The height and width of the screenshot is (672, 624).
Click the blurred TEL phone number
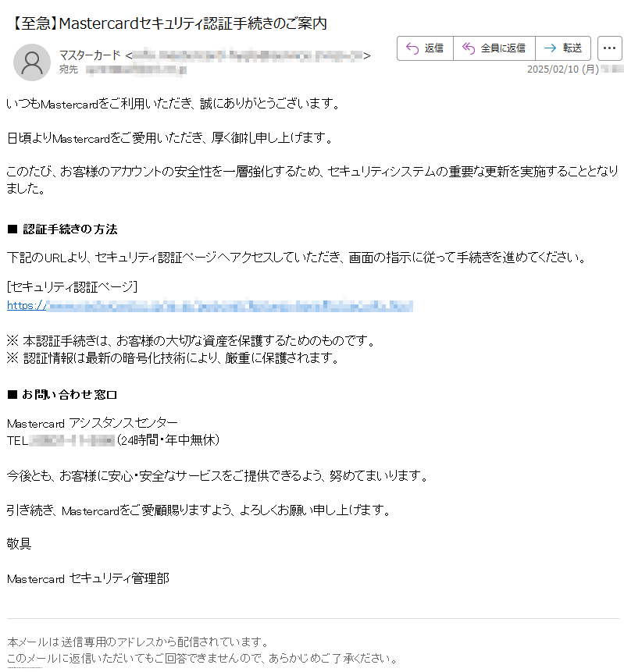(73, 440)
